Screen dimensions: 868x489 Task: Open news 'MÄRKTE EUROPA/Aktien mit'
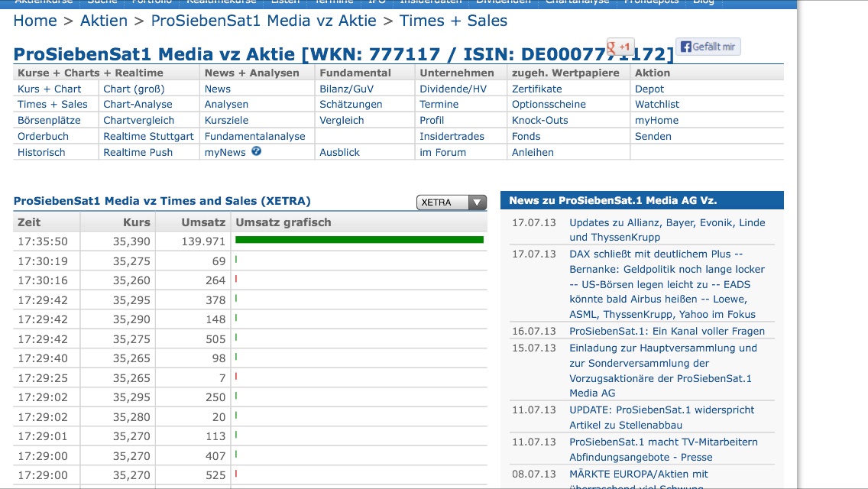[639, 480]
